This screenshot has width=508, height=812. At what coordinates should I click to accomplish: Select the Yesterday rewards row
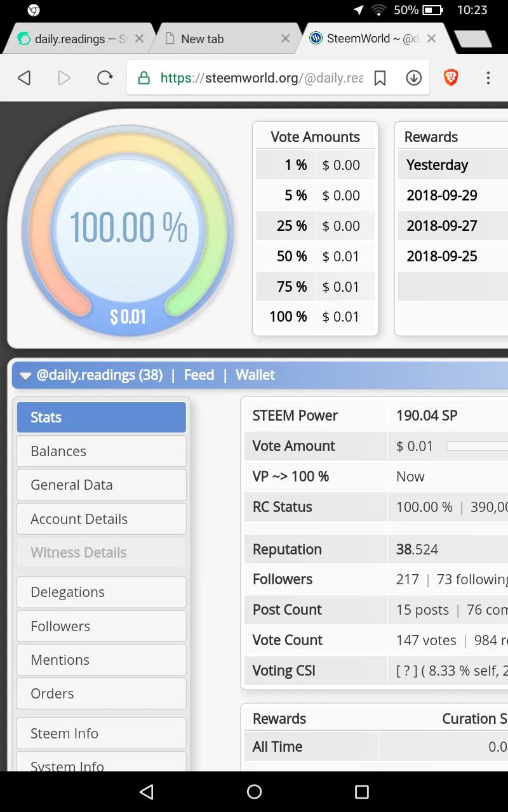[453, 165]
